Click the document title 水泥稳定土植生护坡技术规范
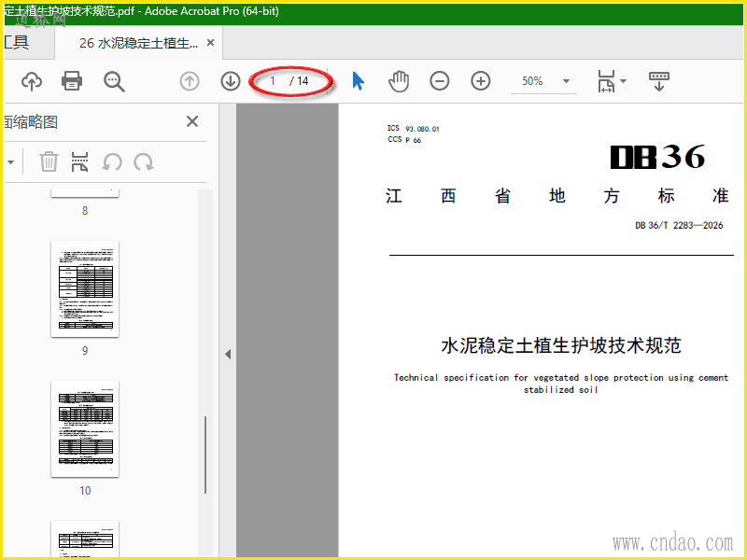This screenshot has width=747, height=560. coord(561,345)
